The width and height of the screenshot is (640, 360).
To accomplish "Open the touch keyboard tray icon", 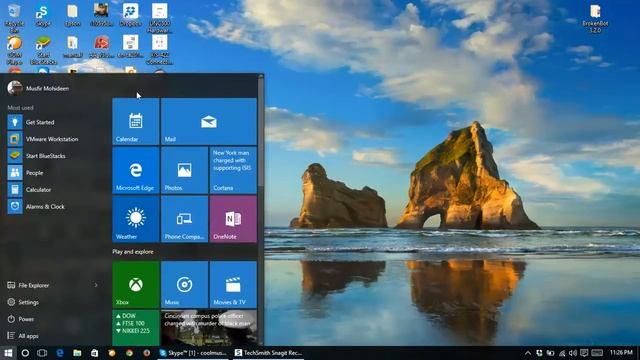I will [597, 353].
